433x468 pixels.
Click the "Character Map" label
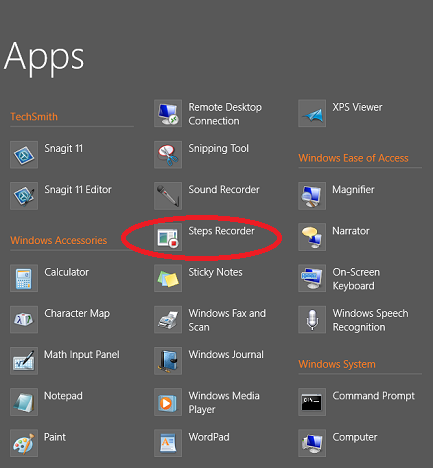point(77,314)
